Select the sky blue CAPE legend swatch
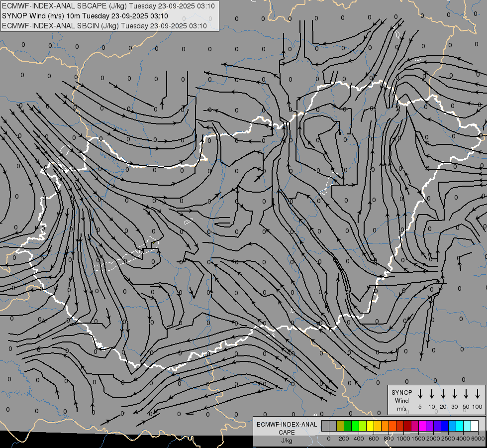The image size is (487, 448). point(452,426)
